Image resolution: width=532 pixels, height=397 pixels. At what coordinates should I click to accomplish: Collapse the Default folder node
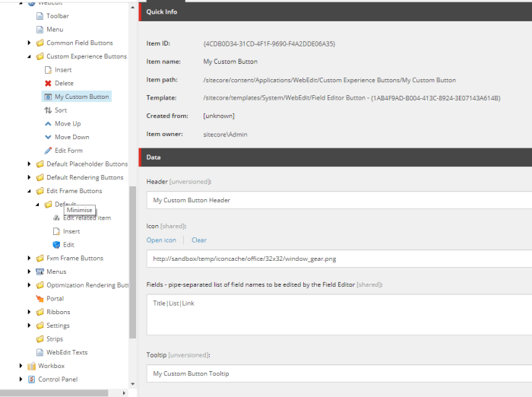tap(38, 205)
